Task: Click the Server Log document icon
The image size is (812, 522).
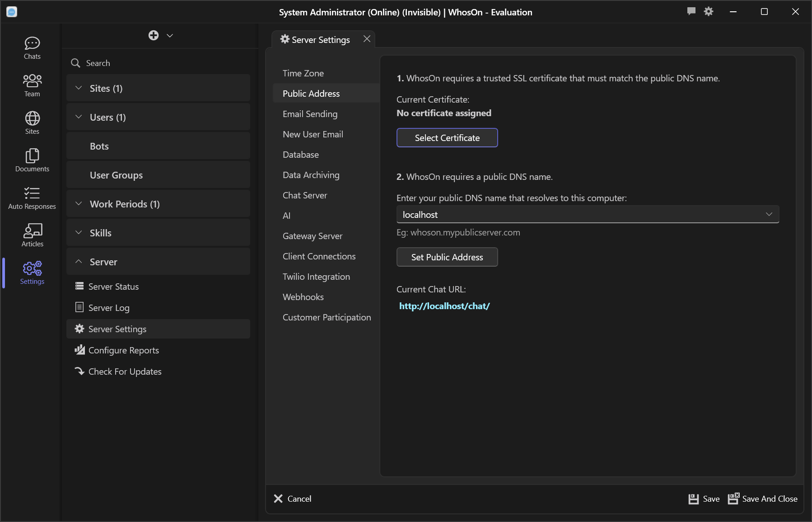Action: 79,307
